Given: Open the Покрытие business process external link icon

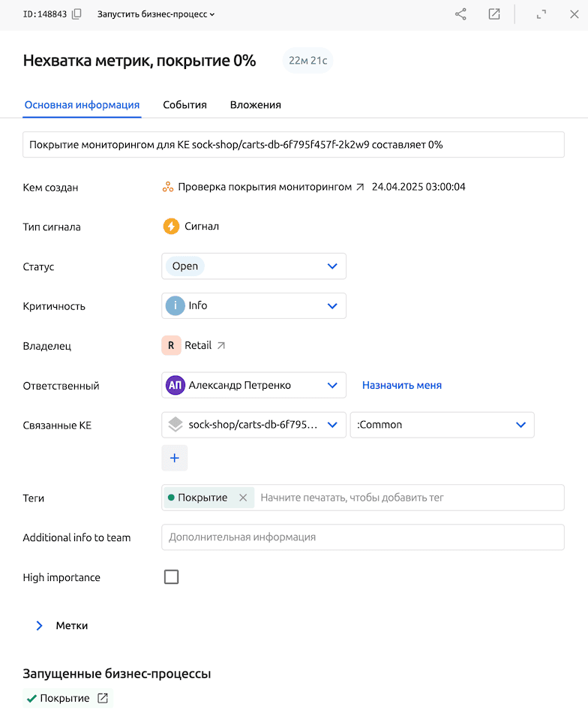Looking at the screenshot, I should coord(103,699).
